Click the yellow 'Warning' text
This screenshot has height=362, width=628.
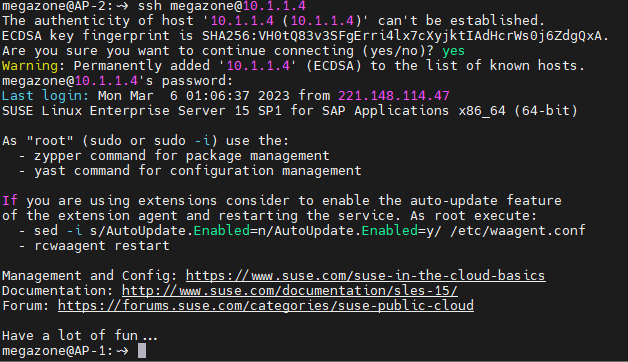point(30,66)
